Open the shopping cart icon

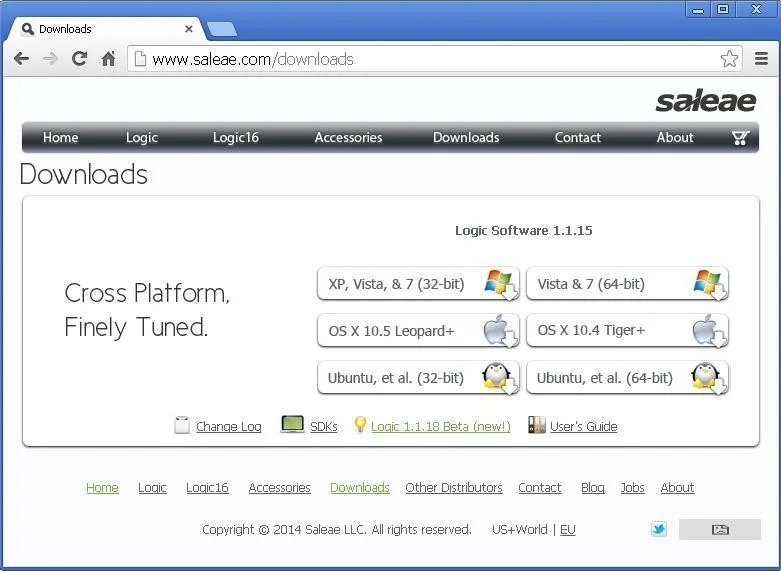(740, 138)
